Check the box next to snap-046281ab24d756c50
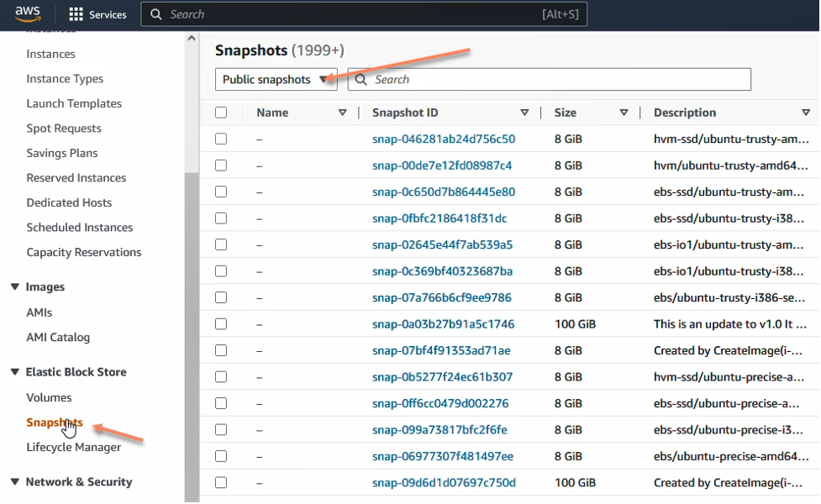 pos(220,139)
